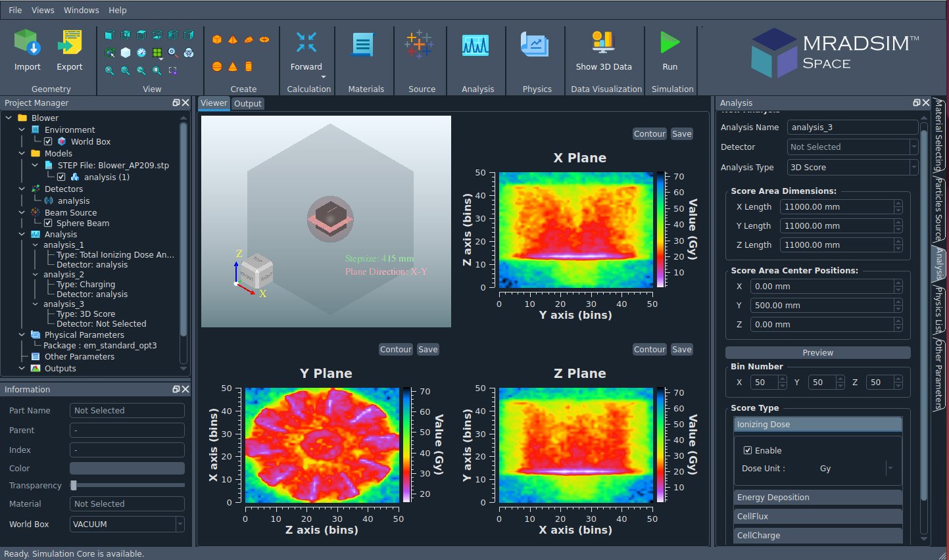Click the Export geometry icon
Screen dimensions: 949x560
(x=69, y=44)
